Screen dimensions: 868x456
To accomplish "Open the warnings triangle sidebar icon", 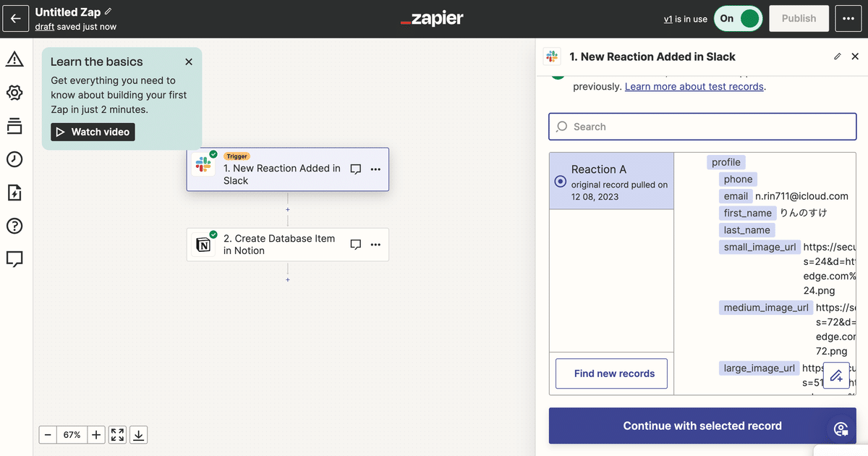I will click(x=14, y=59).
